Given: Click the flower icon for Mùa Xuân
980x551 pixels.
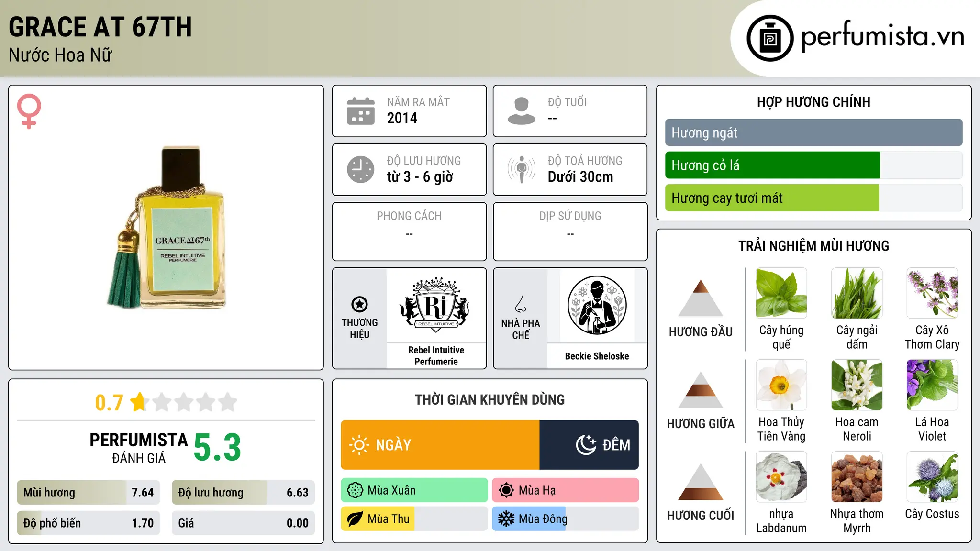Looking at the screenshot, I should [355, 490].
